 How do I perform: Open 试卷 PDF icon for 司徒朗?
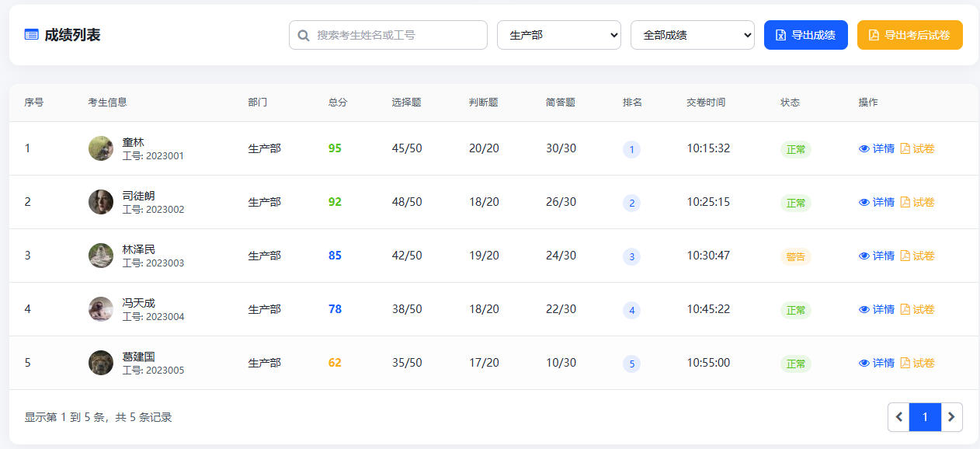pos(905,202)
